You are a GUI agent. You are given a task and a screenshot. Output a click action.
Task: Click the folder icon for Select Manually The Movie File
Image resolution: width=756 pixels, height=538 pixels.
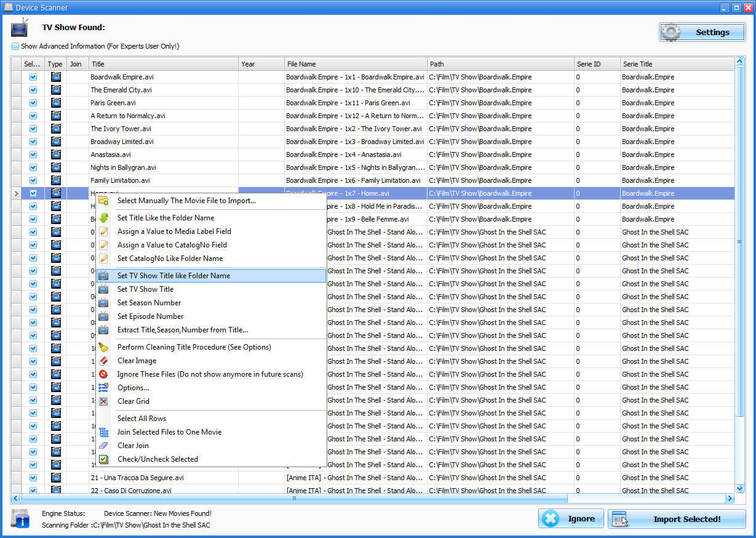click(103, 201)
